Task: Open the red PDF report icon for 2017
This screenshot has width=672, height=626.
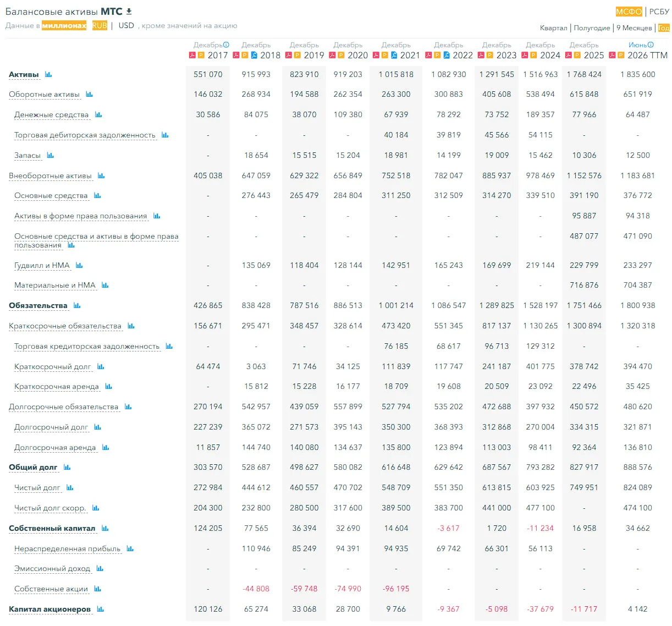Action: [x=192, y=55]
